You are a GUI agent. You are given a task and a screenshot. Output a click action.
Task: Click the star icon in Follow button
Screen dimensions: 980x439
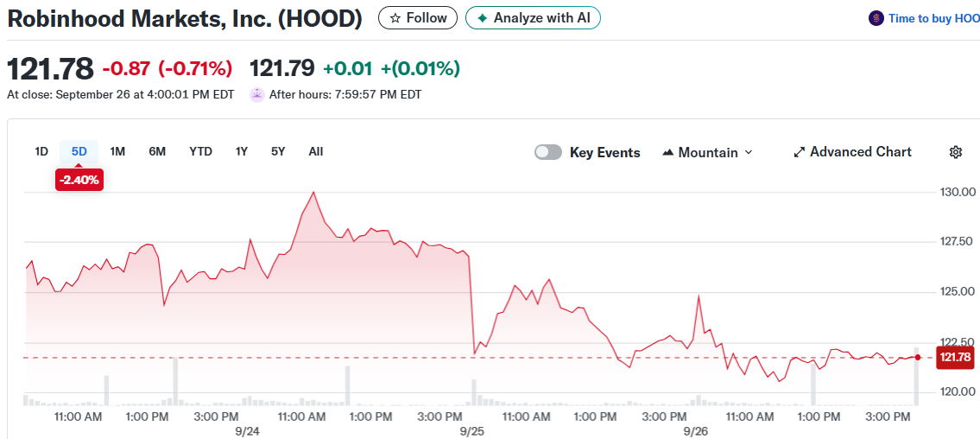pos(395,18)
